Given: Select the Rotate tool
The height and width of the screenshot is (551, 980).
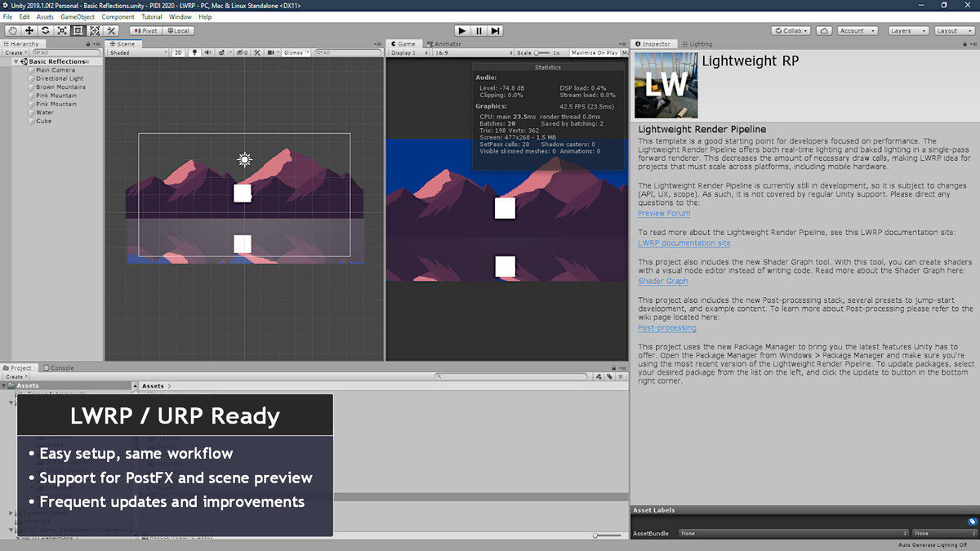Looking at the screenshot, I should pyautogui.click(x=45, y=30).
